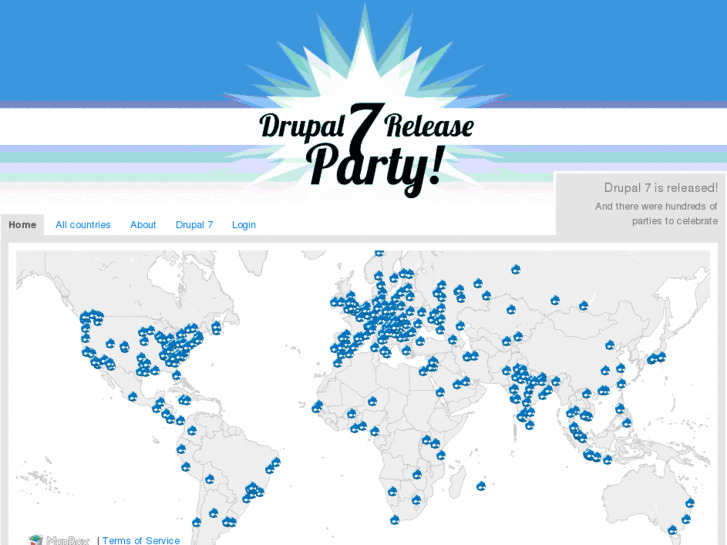Select the Brisbane party marker in Australia
Viewport: 727px width, 545px height.
coord(690,503)
